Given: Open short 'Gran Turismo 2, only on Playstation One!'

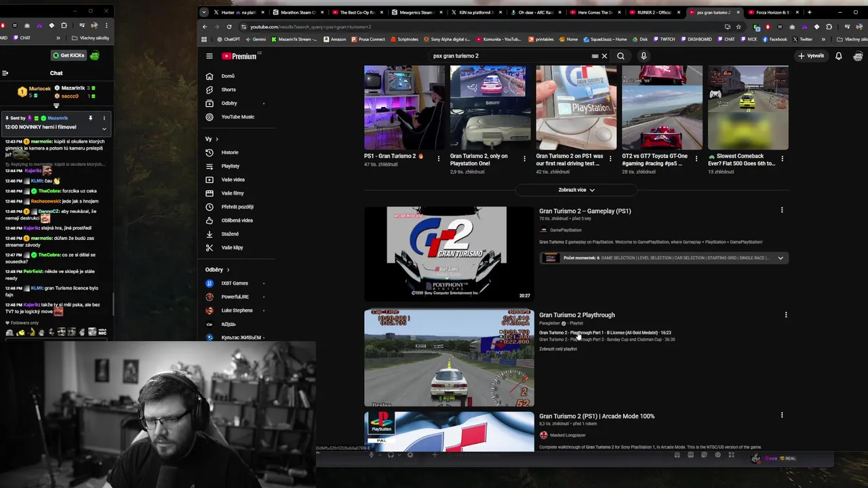Looking at the screenshot, I should click(490, 107).
